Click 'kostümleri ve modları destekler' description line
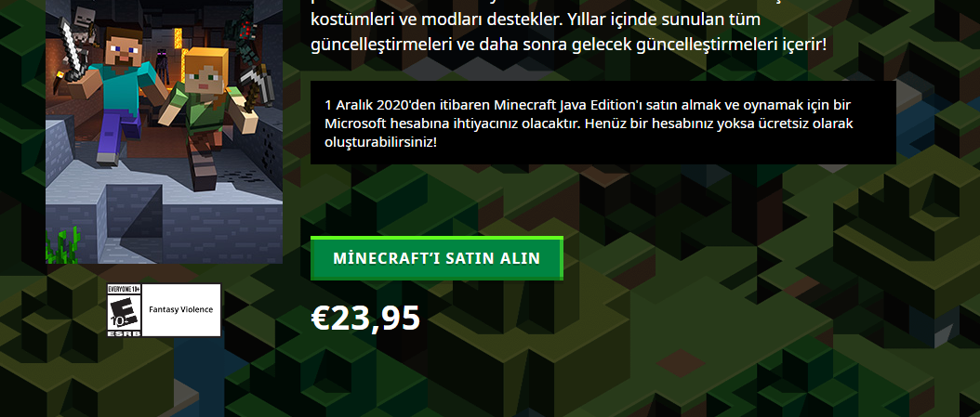Screen dimensions: 980x417 pyautogui.click(x=435, y=20)
